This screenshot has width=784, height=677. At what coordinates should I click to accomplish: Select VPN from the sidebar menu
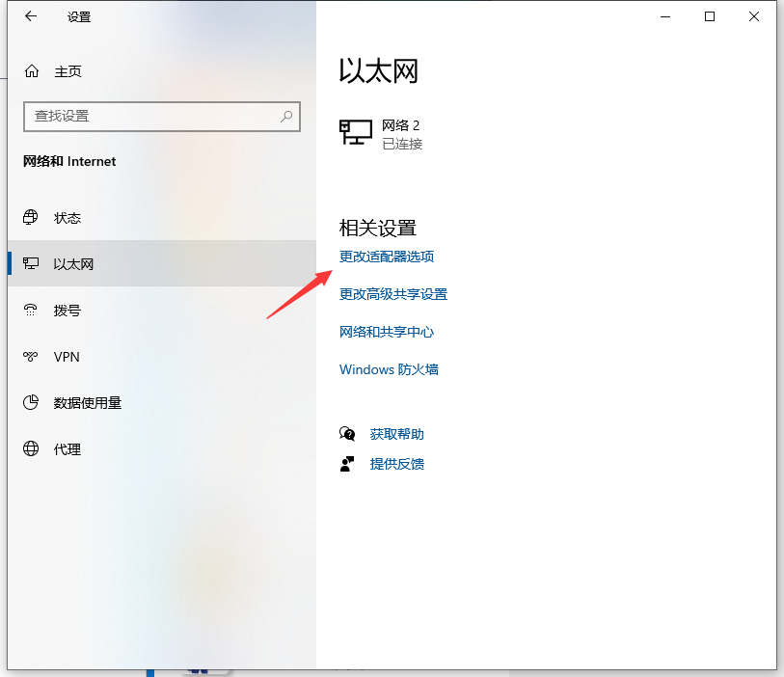(62, 356)
